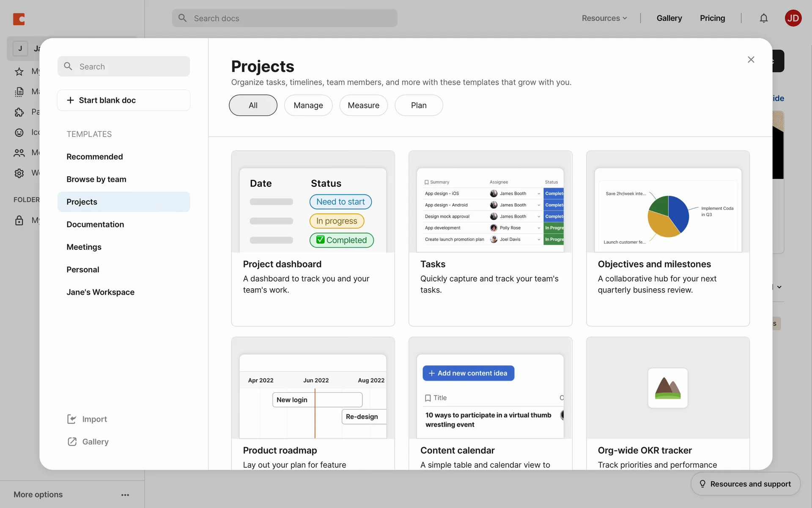Click the gear settings icon in sidebar
This screenshot has height=508, width=812.
[19, 173]
